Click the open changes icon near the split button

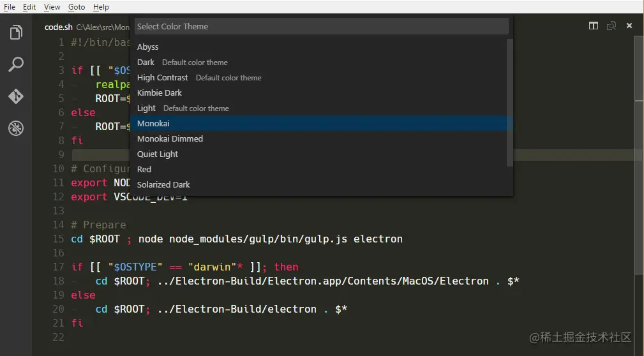click(x=611, y=26)
